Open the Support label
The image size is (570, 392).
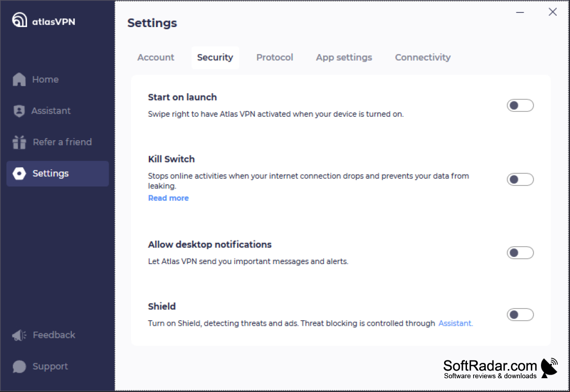(x=50, y=367)
